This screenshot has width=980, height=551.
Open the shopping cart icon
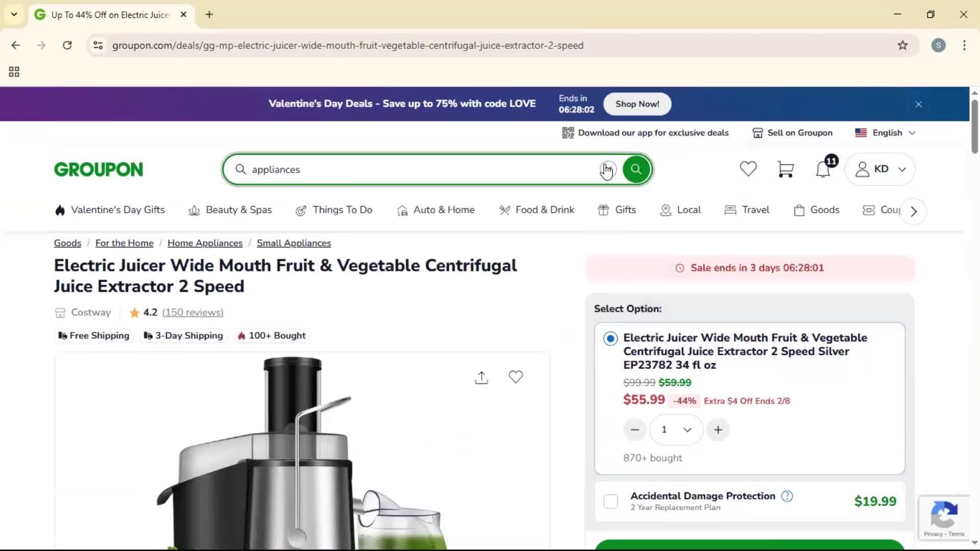pyautogui.click(x=786, y=169)
